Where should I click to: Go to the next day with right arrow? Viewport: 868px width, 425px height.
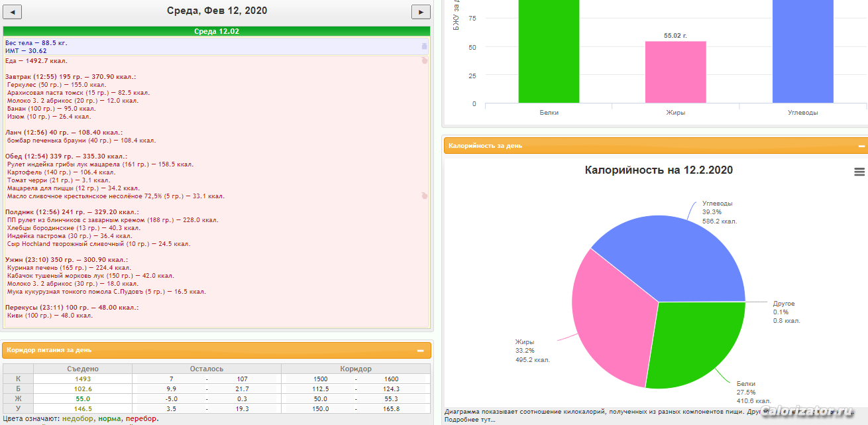(421, 12)
